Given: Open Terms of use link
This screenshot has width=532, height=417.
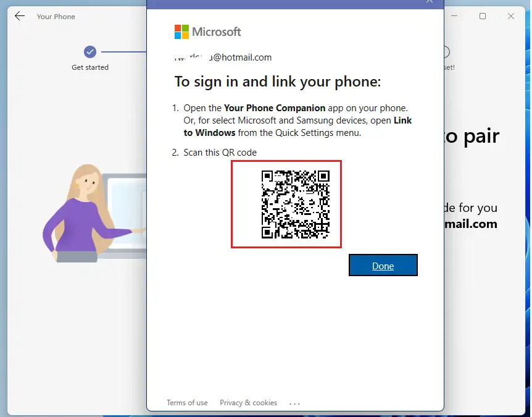Looking at the screenshot, I should click(187, 403).
